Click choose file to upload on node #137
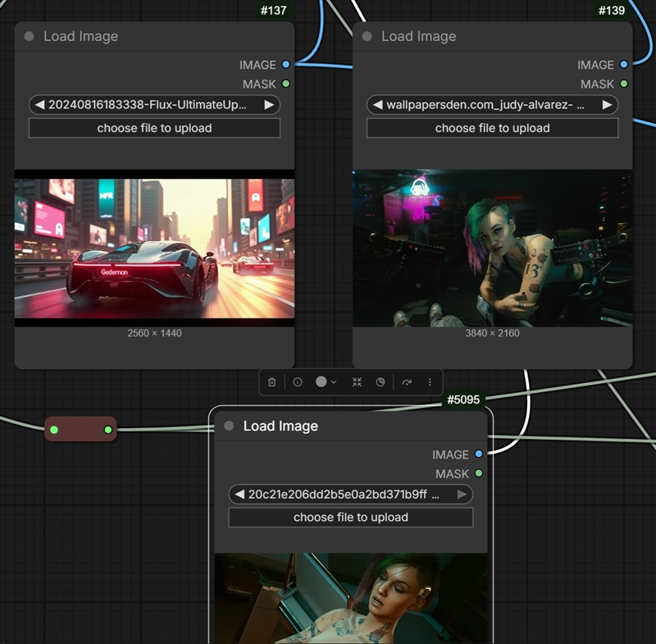This screenshot has height=644, width=656. [154, 128]
